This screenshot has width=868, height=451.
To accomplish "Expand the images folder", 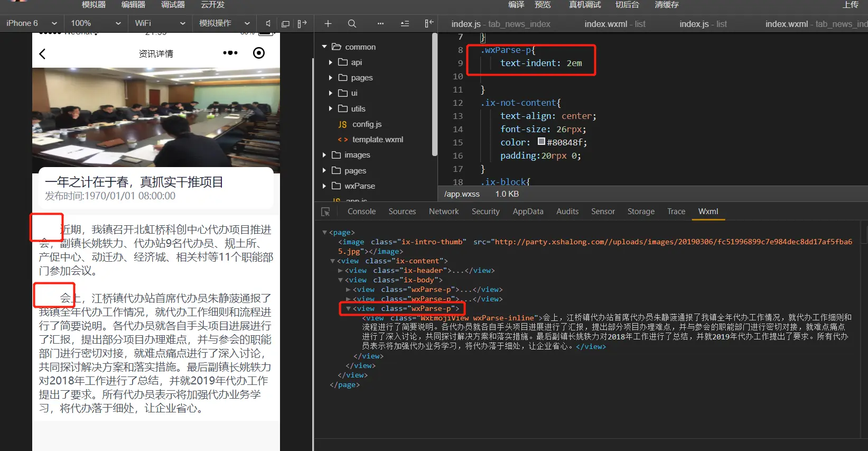I will tap(324, 155).
